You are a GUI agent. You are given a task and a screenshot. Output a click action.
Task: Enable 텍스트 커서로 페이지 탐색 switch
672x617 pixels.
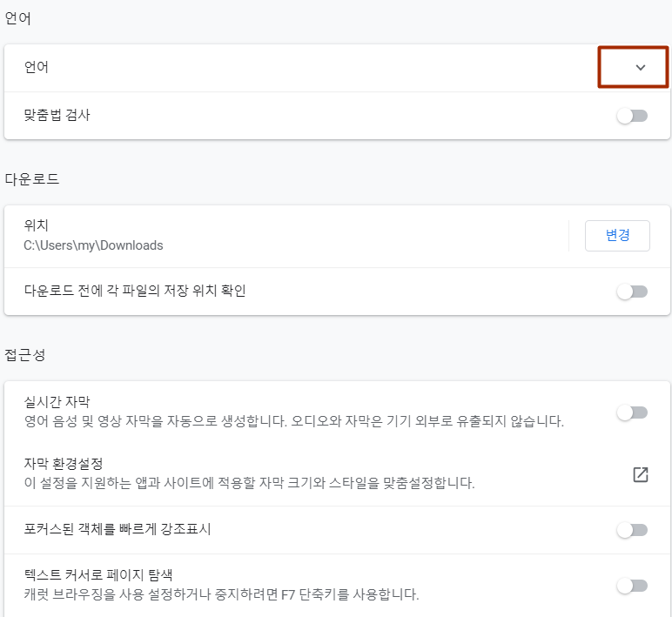tap(632, 586)
